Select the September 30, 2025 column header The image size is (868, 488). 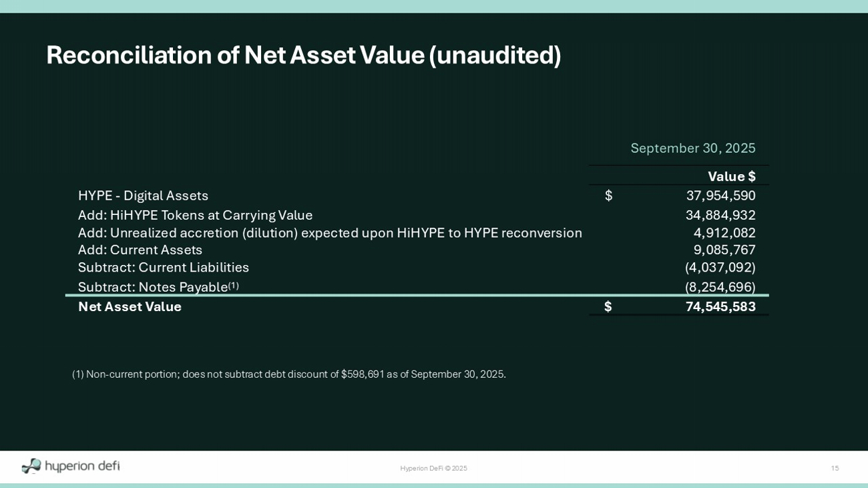click(x=692, y=148)
